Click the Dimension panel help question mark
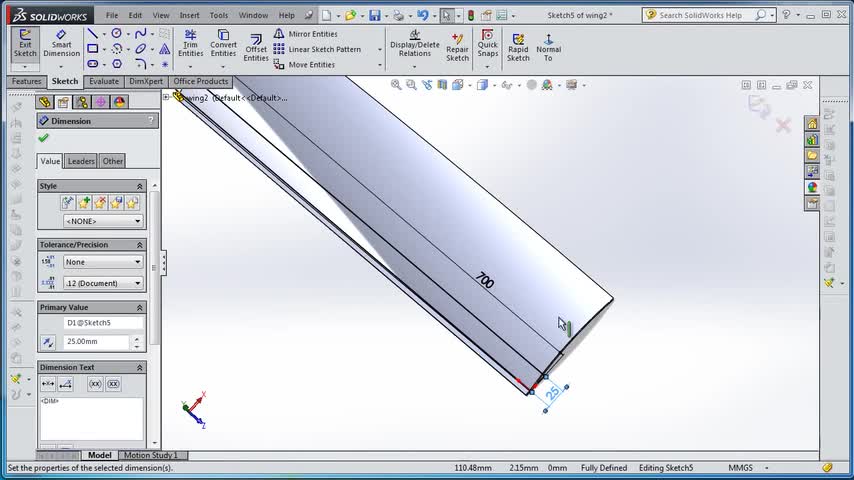The width and height of the screenshot is (854, 480). [x=151, y=120]
